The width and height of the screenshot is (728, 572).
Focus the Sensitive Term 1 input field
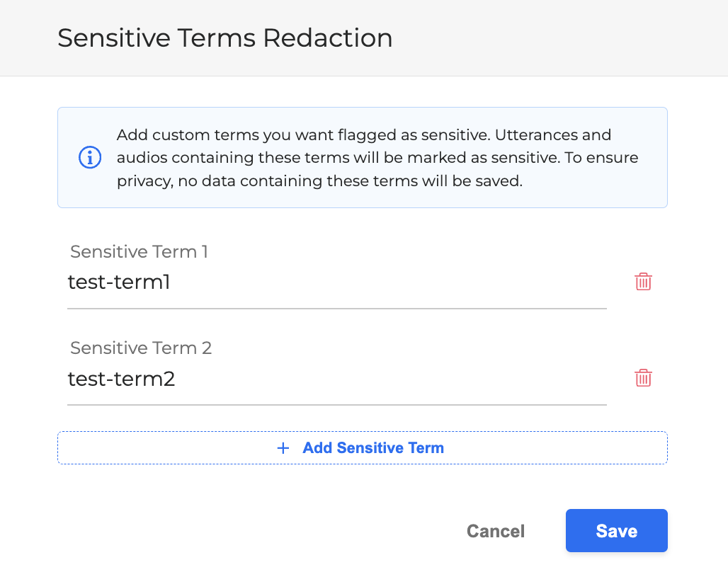tap(336, 283)
